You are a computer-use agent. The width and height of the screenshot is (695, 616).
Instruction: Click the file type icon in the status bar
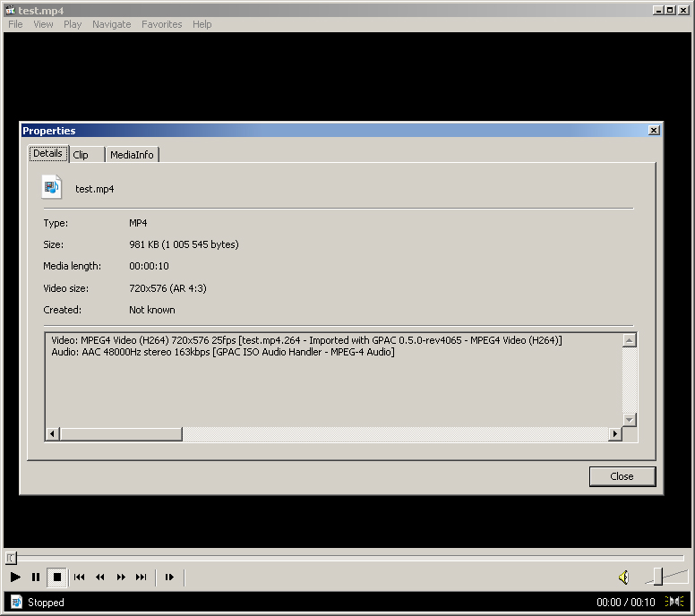16,602
